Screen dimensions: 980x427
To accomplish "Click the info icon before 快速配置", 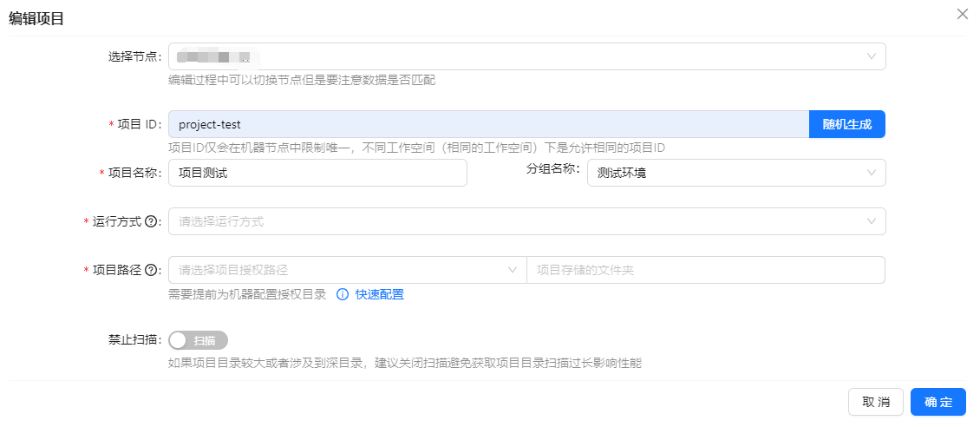I will (x=342, y=294).
